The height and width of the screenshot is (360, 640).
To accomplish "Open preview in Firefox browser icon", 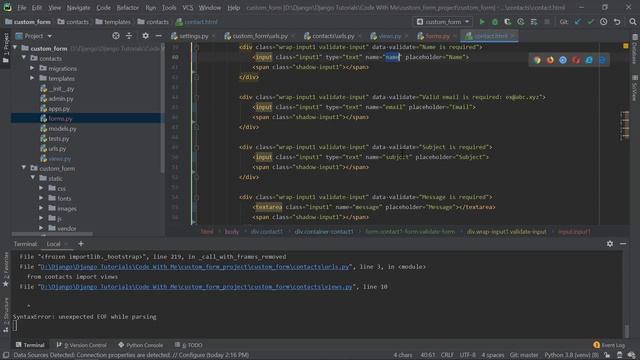I will click(550, 60).
